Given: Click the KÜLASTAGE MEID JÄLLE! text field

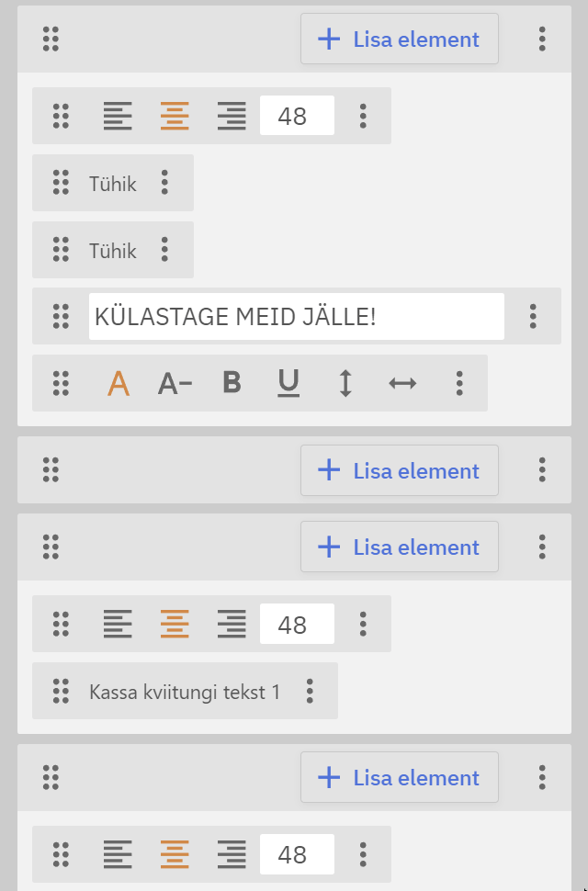Looking at the screenshot, I should click(x=296, y=316).
